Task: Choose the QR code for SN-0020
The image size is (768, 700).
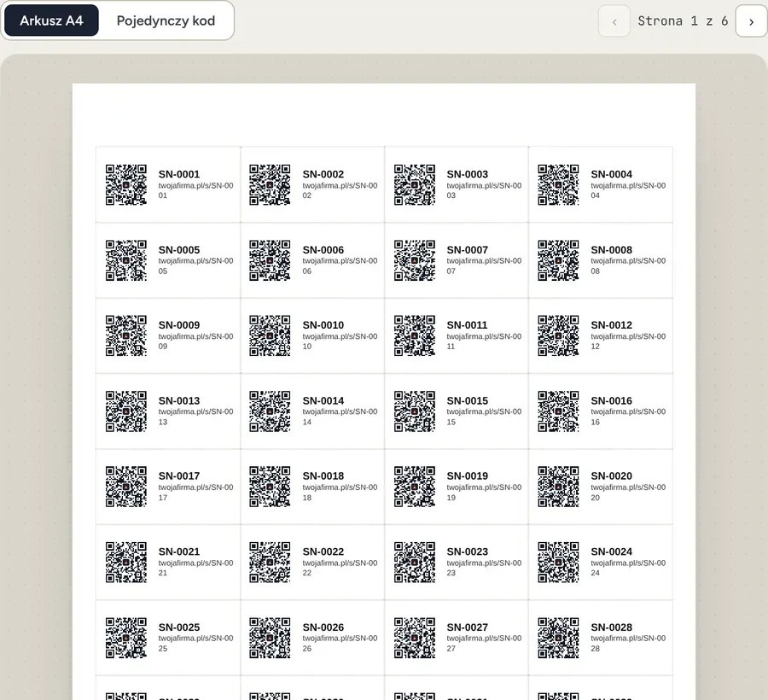Action: pyautogui.click(x=558, y=487)
